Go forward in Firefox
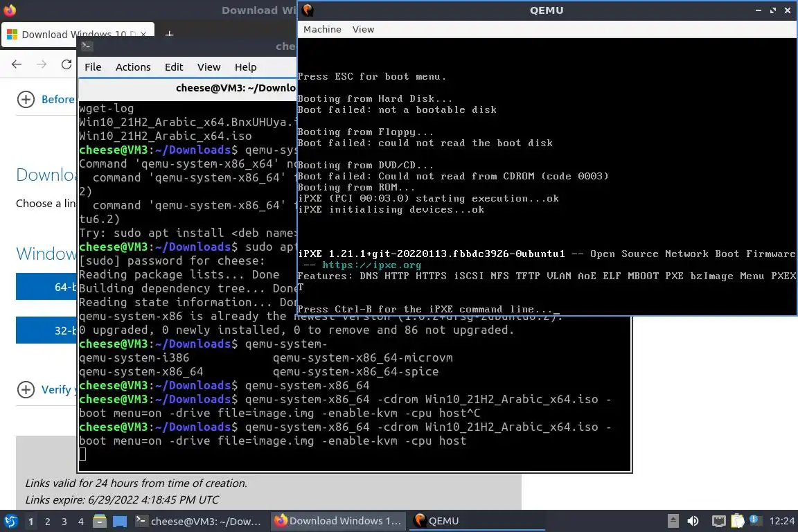Image resolution: width=798 pixels, height=532 pixels. coord(42,64)
